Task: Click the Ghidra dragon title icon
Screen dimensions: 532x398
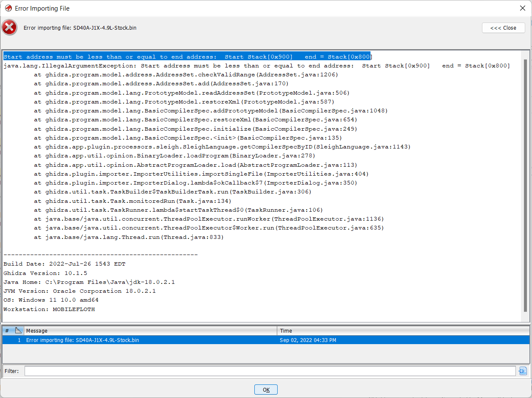Action: 8,8
